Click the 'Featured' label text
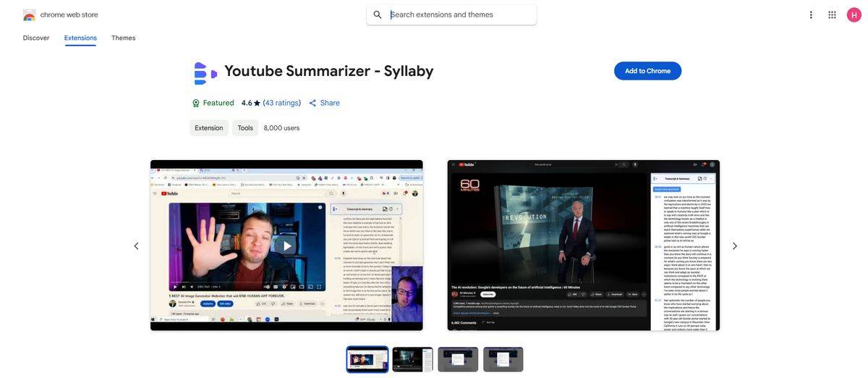This screenshot has width=868, height=378. click(218, 103)
